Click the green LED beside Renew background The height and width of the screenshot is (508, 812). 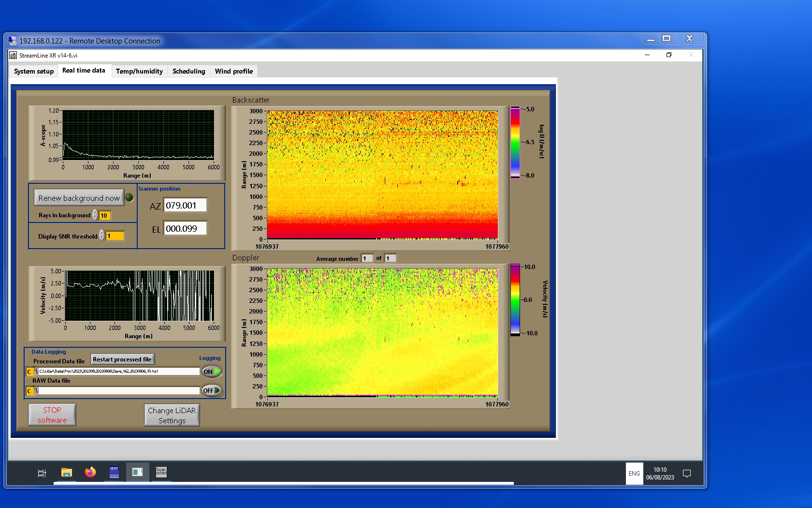[x=130, y=197]
